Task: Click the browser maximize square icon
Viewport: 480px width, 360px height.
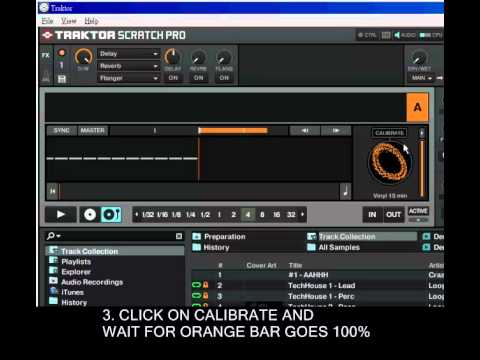Action: pos(179,236)
